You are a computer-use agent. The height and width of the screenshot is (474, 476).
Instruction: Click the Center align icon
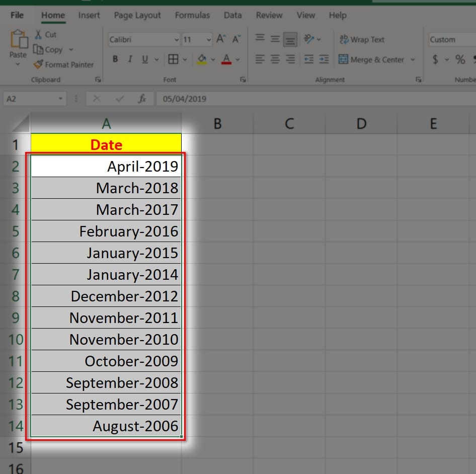tap(275, 59)
